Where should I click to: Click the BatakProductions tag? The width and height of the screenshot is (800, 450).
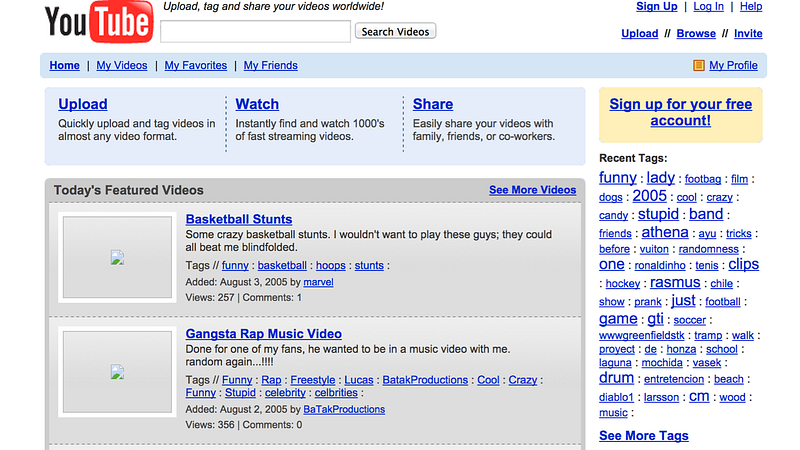tap(425, 380)
